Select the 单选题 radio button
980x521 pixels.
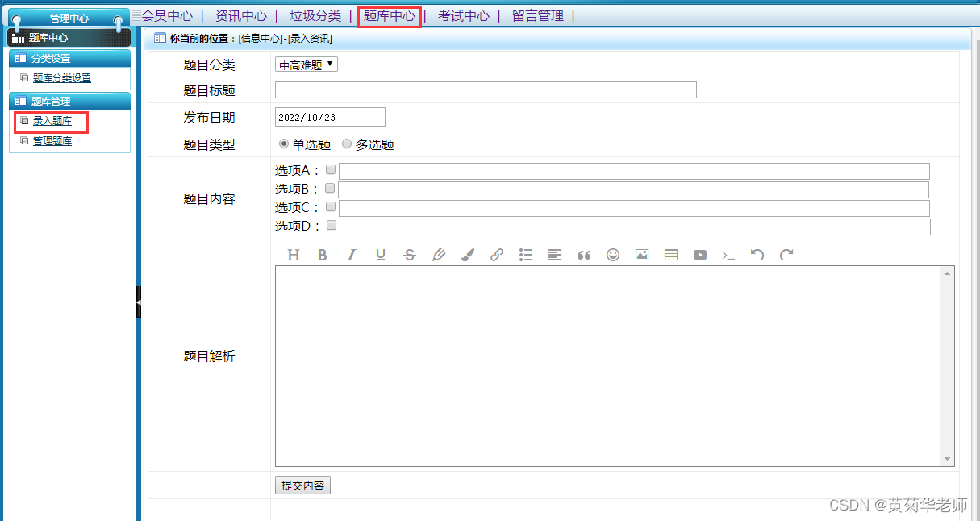coord(284,144)
